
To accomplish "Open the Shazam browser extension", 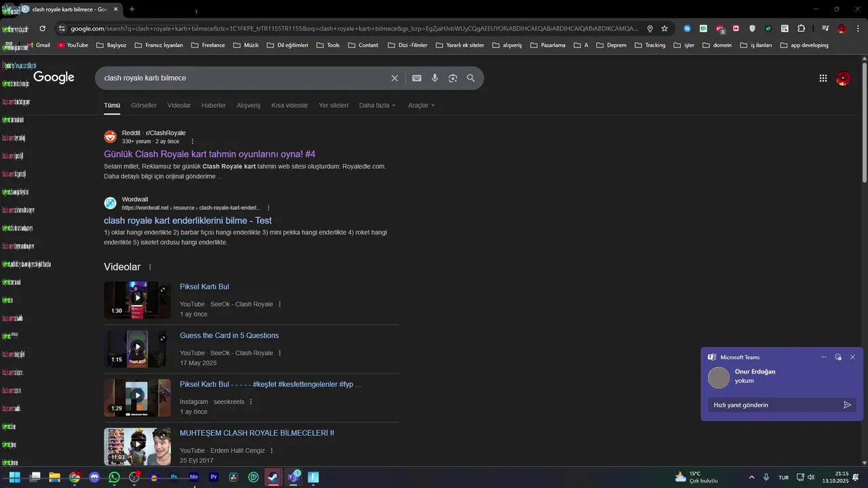I will click(x=687, y=28).
